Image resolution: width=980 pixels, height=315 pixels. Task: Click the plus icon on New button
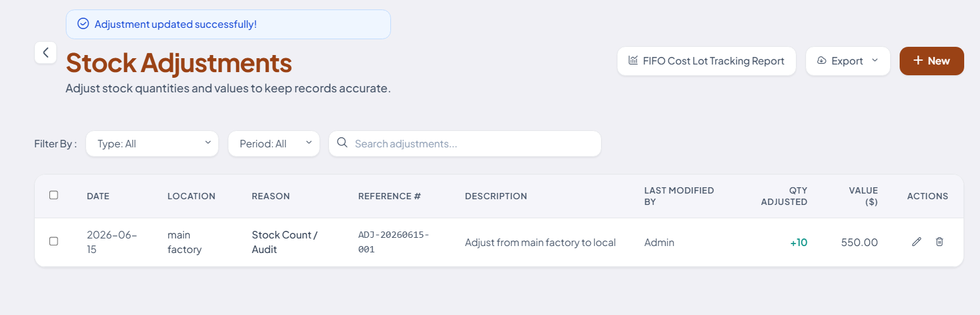(918, 61)
